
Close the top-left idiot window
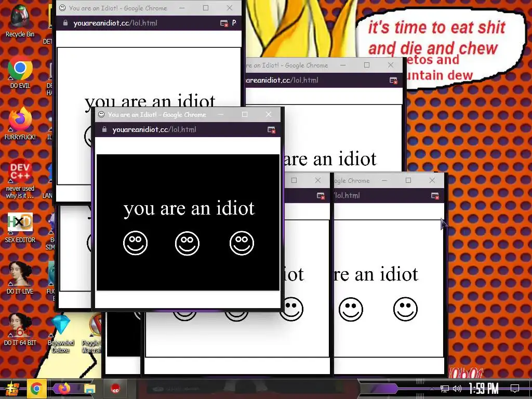click(x=230, y=8)
